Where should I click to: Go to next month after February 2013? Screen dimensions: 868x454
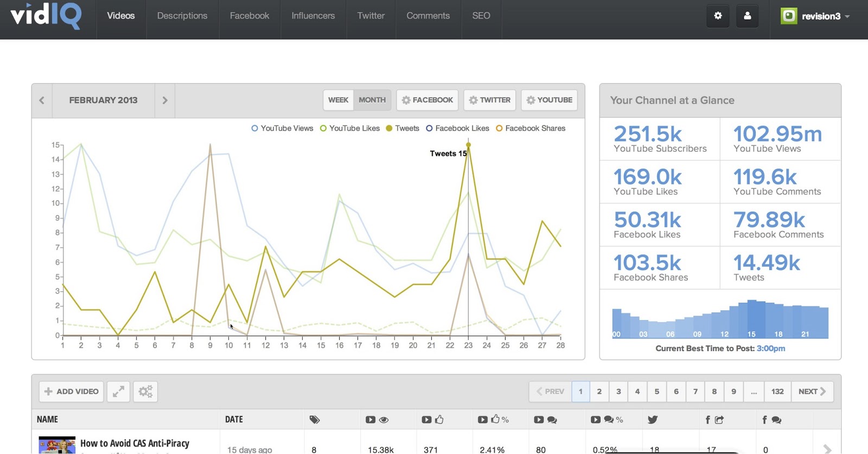(165, 100)
